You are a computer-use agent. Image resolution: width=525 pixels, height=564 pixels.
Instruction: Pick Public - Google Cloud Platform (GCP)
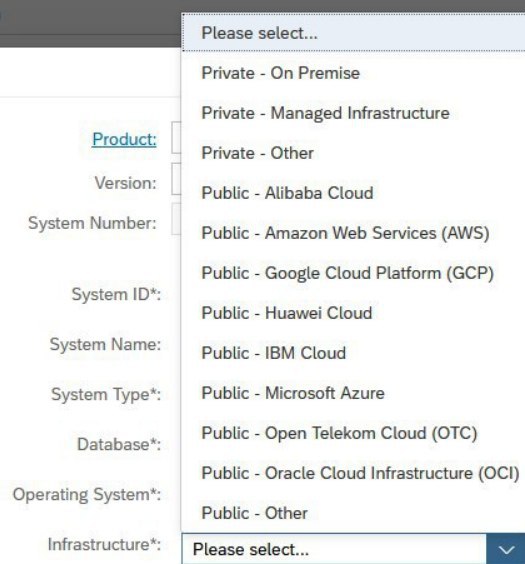click(353, 273)
